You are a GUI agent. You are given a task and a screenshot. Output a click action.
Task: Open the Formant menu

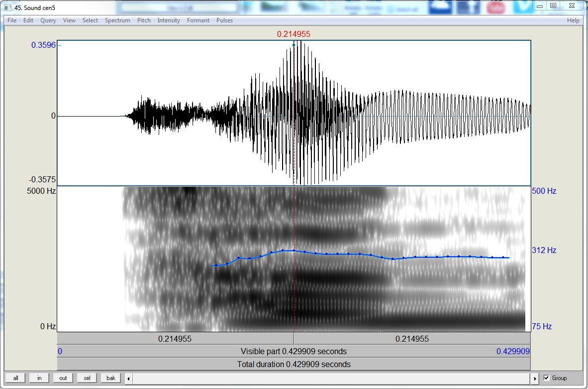pyautogui.click(x=198, y=20)
